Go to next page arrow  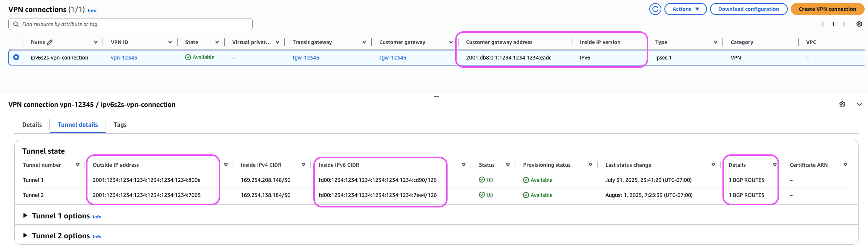844,24
